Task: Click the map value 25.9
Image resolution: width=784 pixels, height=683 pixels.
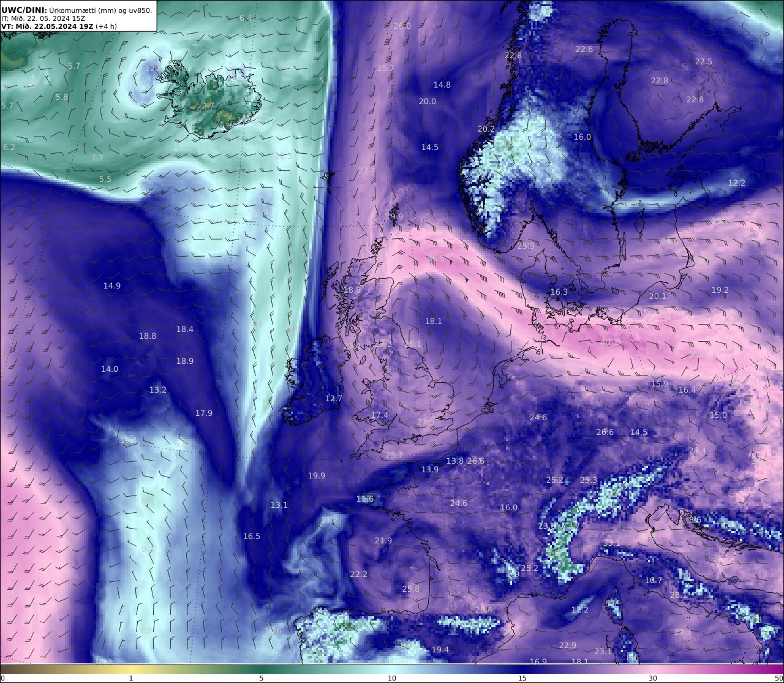Action: tap(526, 246)
